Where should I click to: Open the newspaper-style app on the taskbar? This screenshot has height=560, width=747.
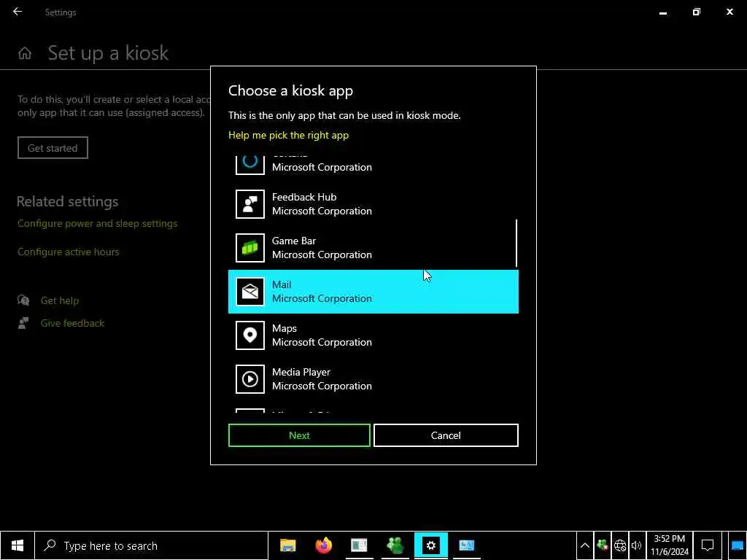[x=359, y=545]
